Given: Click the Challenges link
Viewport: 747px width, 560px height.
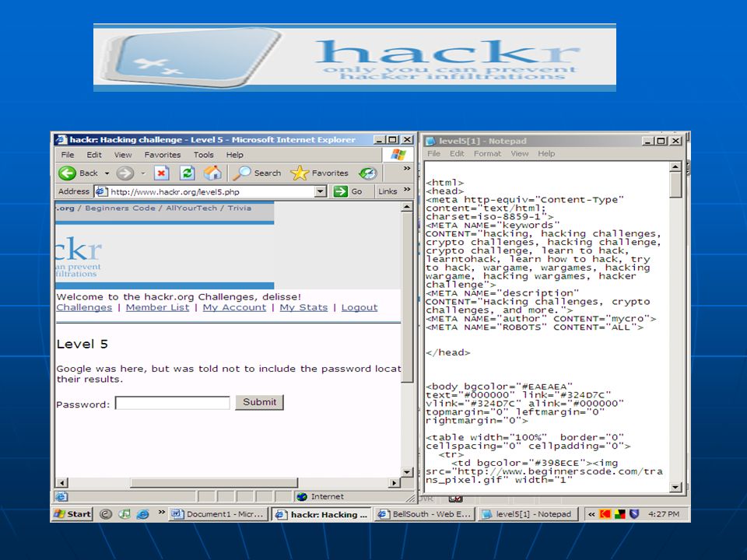Looking at the screenshot, I should pos(84,308).
